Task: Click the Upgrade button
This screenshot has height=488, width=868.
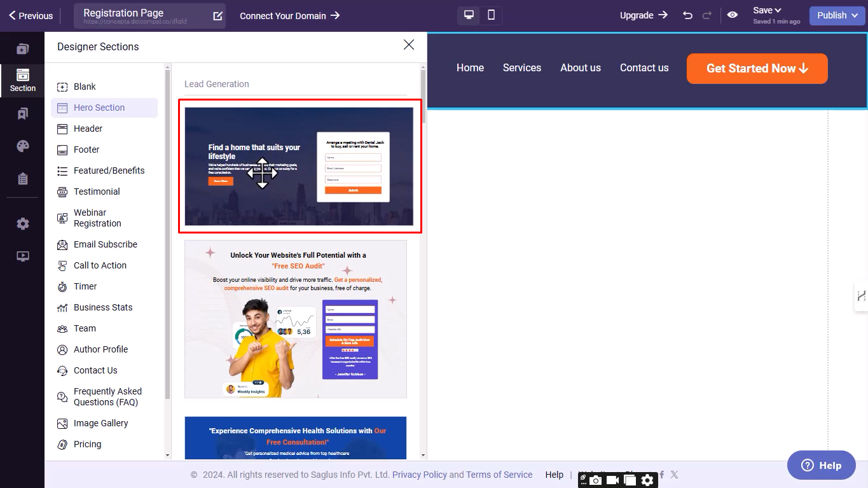Action: 644,15
